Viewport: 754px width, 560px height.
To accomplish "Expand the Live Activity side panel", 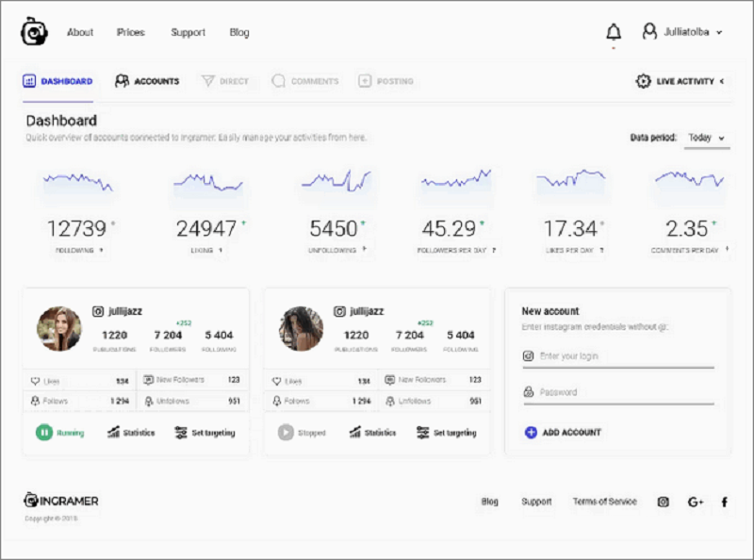I will pos(722,81).
